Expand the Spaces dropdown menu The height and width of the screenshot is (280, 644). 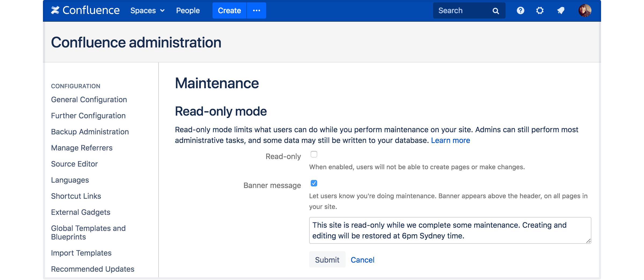147,10
